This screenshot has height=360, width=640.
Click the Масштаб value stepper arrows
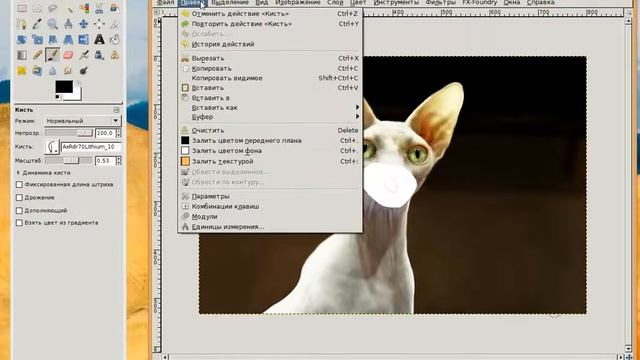point(118,161)
